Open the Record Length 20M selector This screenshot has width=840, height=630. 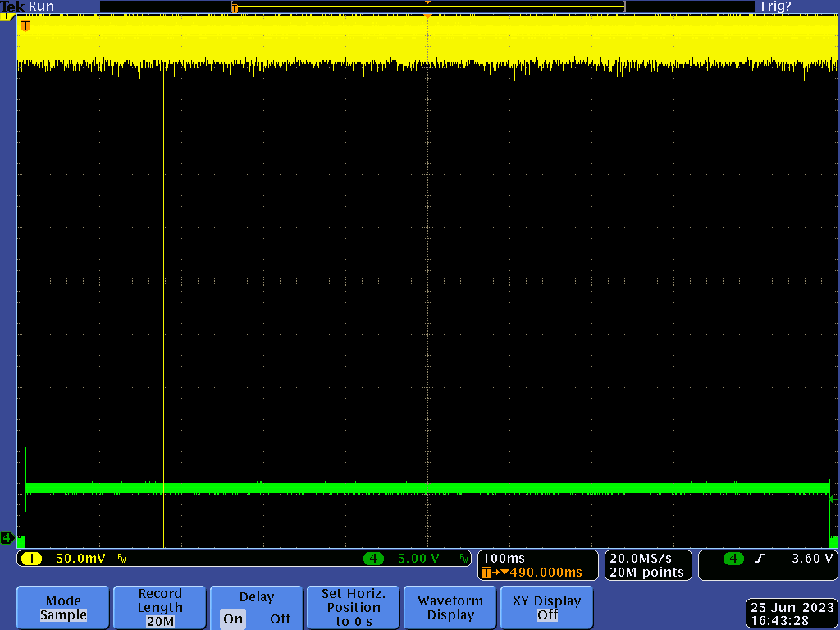pos(160,608)
